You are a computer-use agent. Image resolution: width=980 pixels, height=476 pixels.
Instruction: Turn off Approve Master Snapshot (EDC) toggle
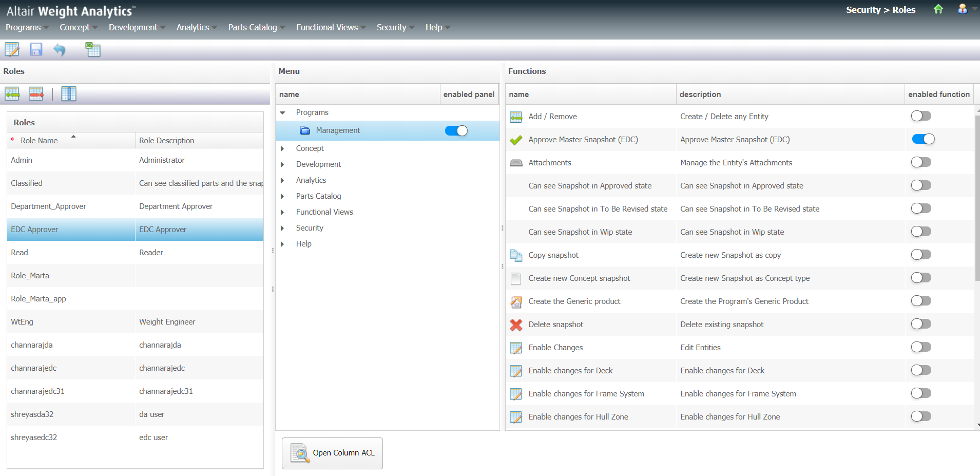pos(923,139)
